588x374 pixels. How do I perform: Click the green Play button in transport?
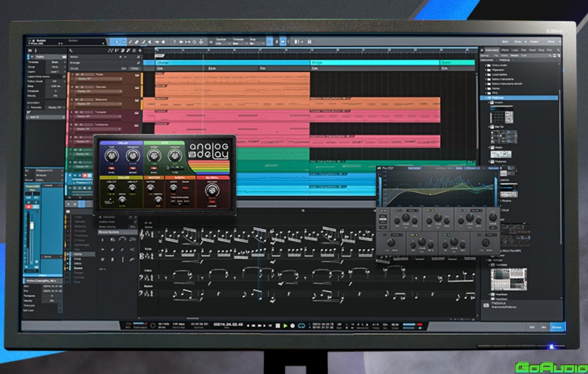click(x=285, y=325)
